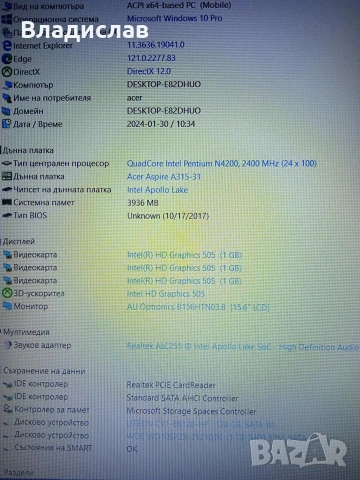360x480 pixels.
Task: Click the Съхранение на данни section header
Action: click(x=44, y=371)
